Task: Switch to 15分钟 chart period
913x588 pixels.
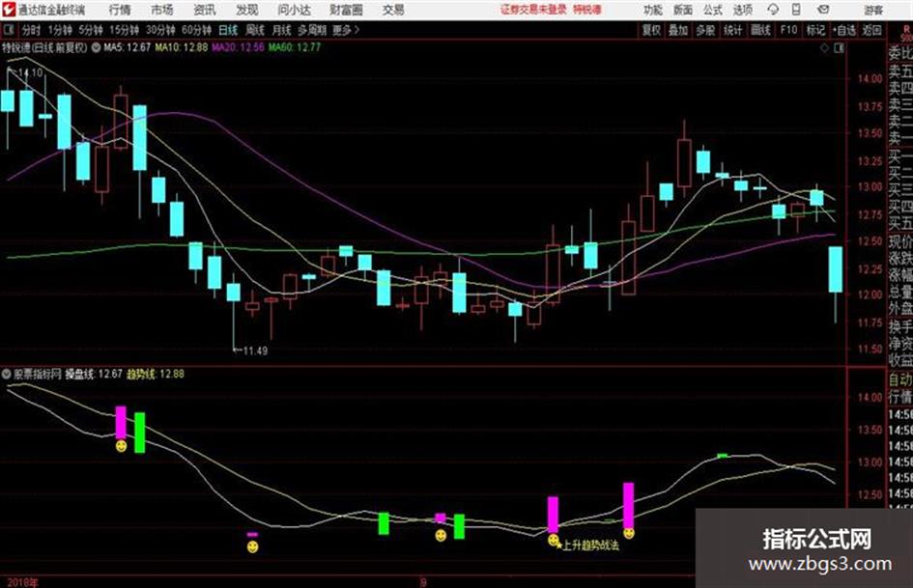Action: pos(124,30)
